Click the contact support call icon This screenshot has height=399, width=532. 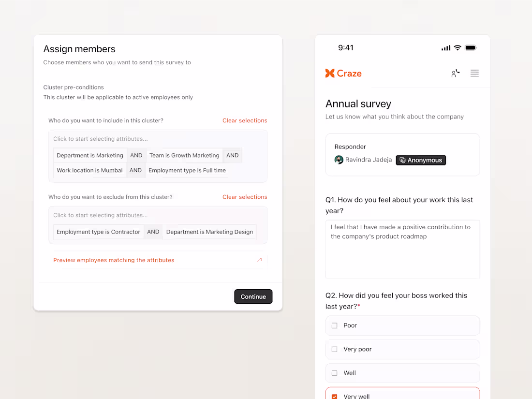[455, 73]
